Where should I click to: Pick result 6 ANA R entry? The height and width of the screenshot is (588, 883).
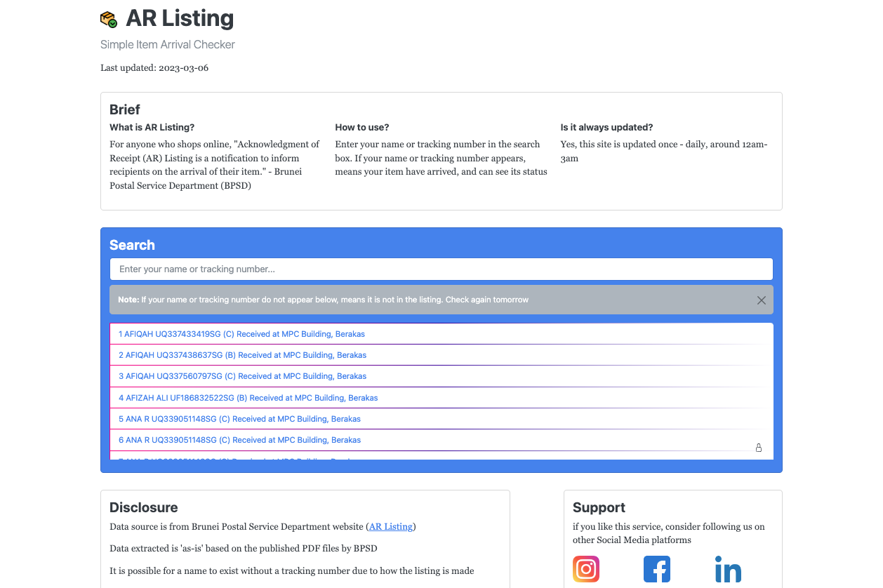[x=239, y=440]
